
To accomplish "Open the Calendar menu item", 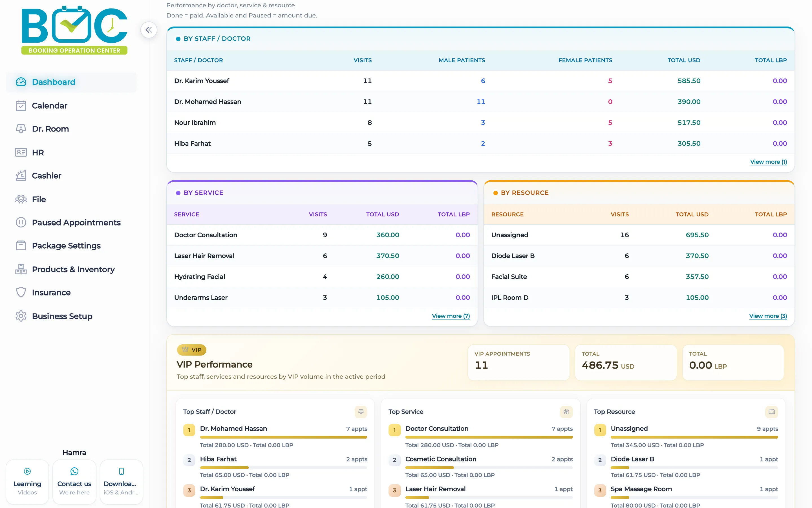I will [71, 106].
